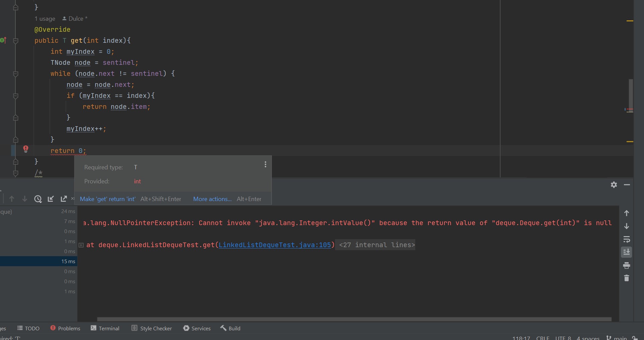Toggle scroll to end of console
The width and height of the screenshot is (644, 340).
(x=627, y=252)
